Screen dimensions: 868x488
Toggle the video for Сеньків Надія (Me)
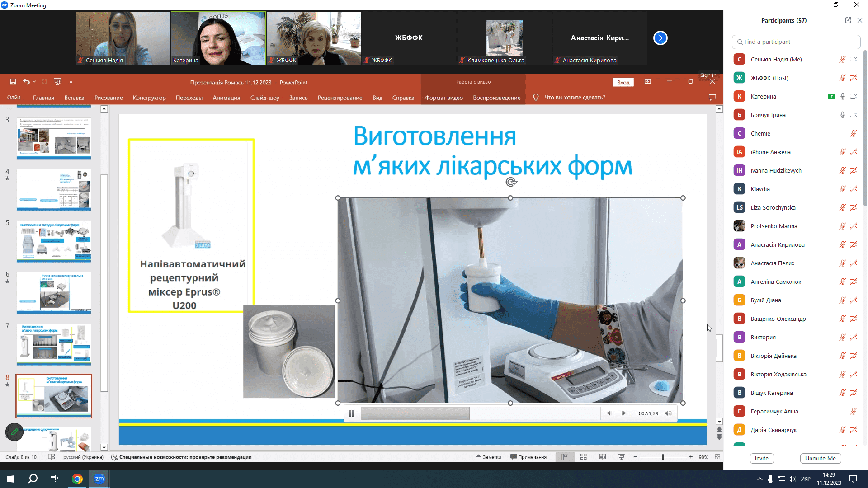tap(854, 60)
